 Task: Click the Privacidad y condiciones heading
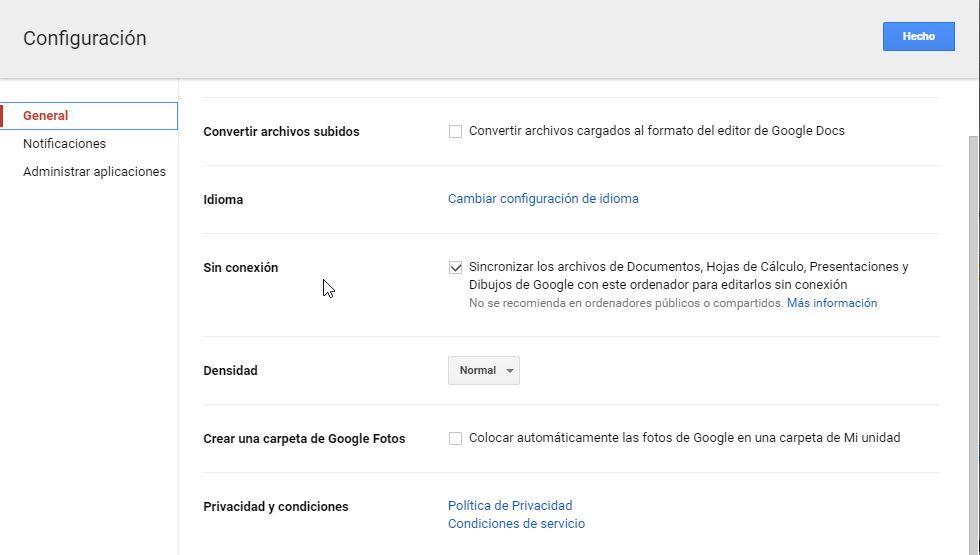[276, 507]
